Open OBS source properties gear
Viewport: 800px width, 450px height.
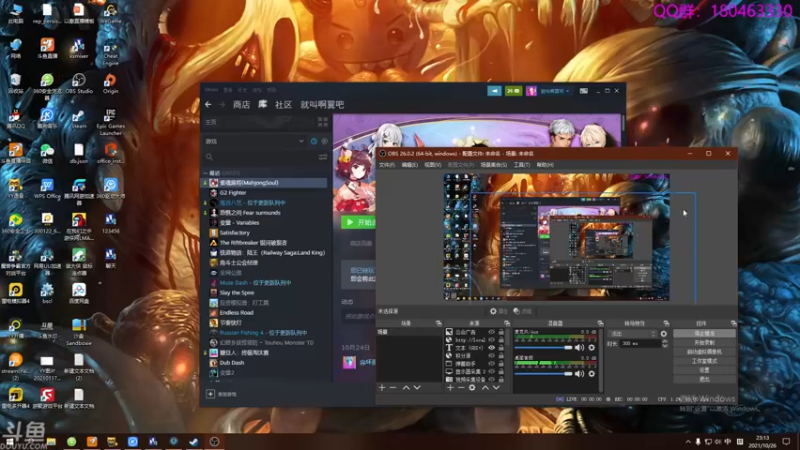(472, 388)
